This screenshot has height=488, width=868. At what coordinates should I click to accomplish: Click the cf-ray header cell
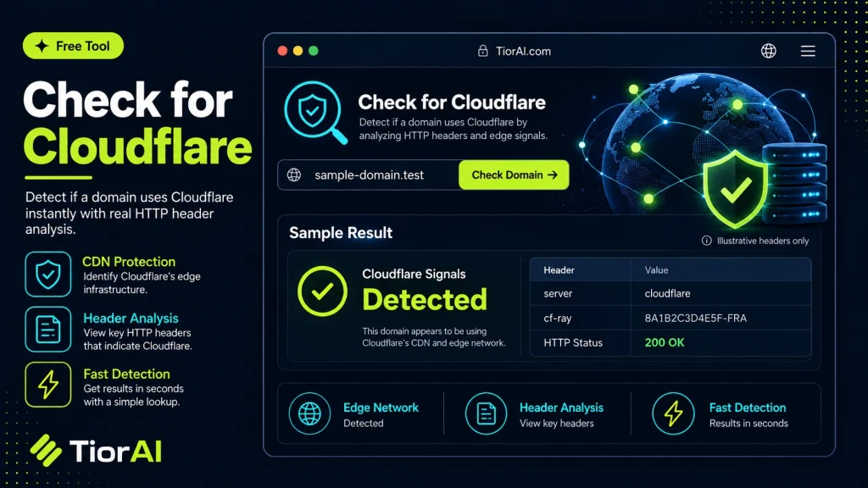tap(580, 319)
